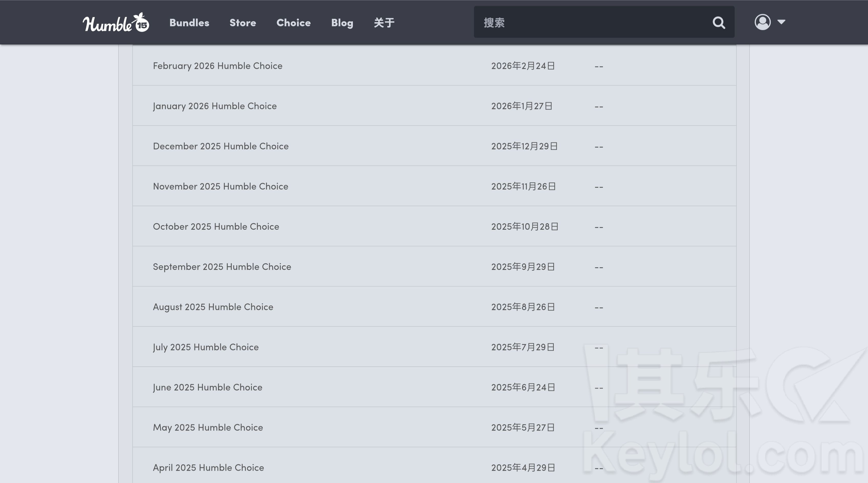
Task: Open the Store menu
Action: pyautogui.click(x=243, y=23)
